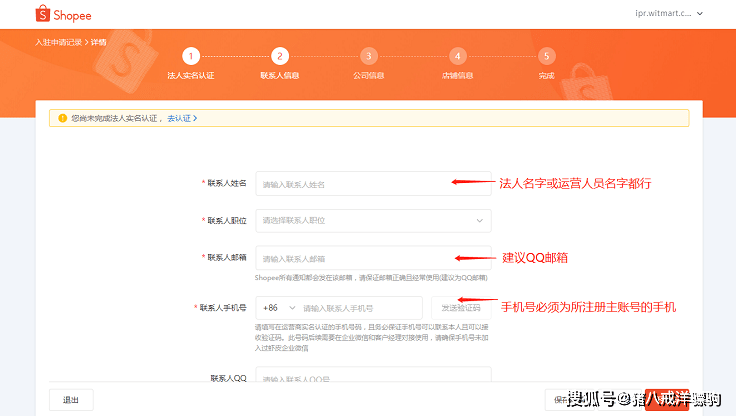The width and height of the screenshot is (736, 416).
Task: Select step 2 联系人信息 circle
Action: click(280, 56)
